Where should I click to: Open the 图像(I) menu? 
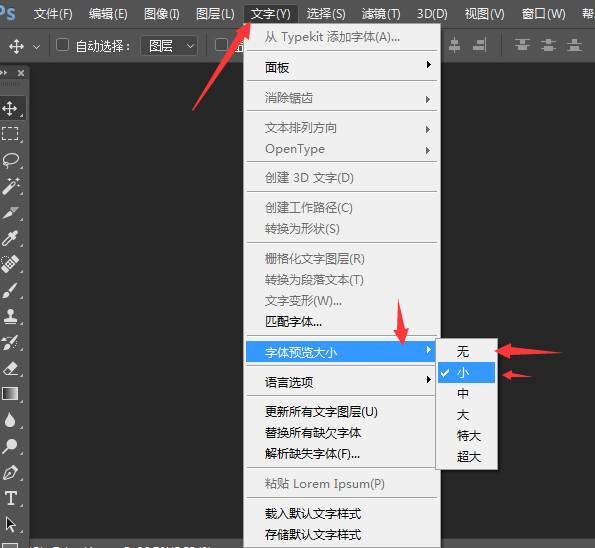162,14
